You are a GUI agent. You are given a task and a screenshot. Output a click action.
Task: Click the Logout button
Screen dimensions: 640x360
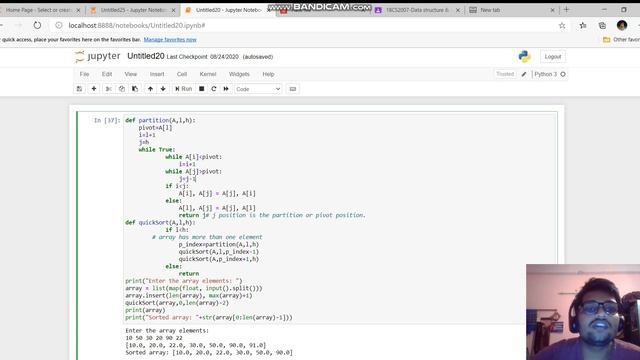[x=553, y=57]
